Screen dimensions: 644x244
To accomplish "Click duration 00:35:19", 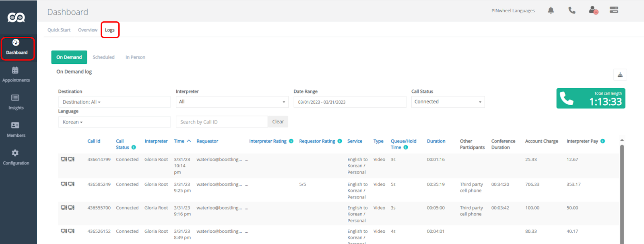I will coord(436,184).
